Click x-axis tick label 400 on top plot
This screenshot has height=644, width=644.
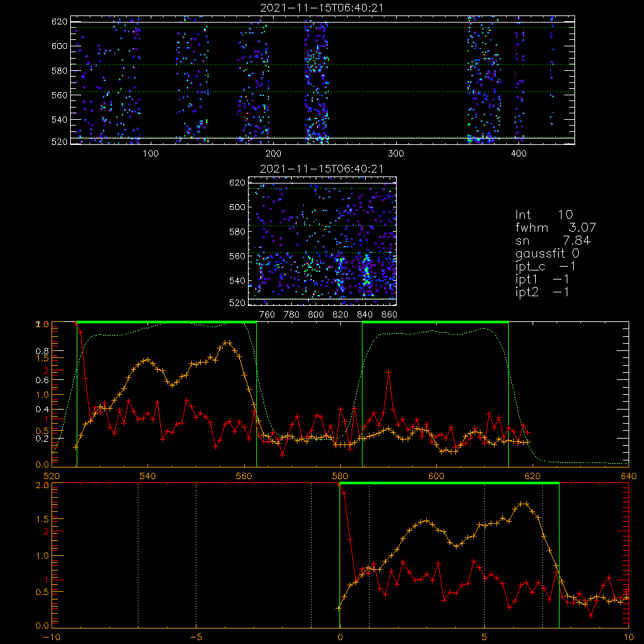pyautogui.click(x=518, y=154)
